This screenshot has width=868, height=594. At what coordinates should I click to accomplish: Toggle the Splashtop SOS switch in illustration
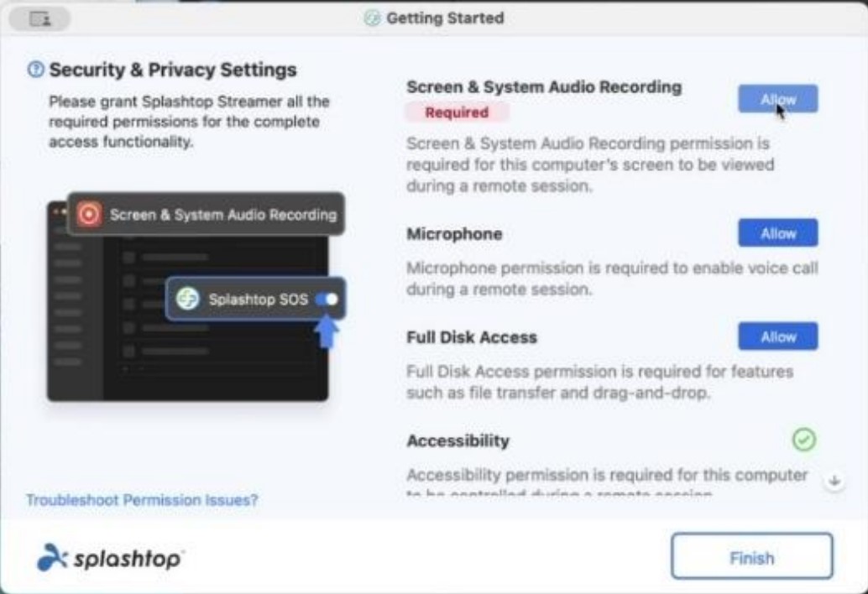click(x=327, y=300)
